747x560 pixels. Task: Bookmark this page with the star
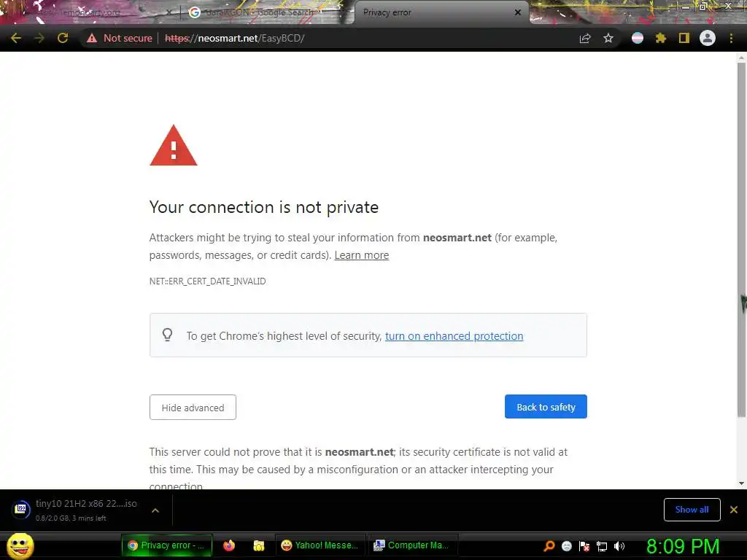608,38
